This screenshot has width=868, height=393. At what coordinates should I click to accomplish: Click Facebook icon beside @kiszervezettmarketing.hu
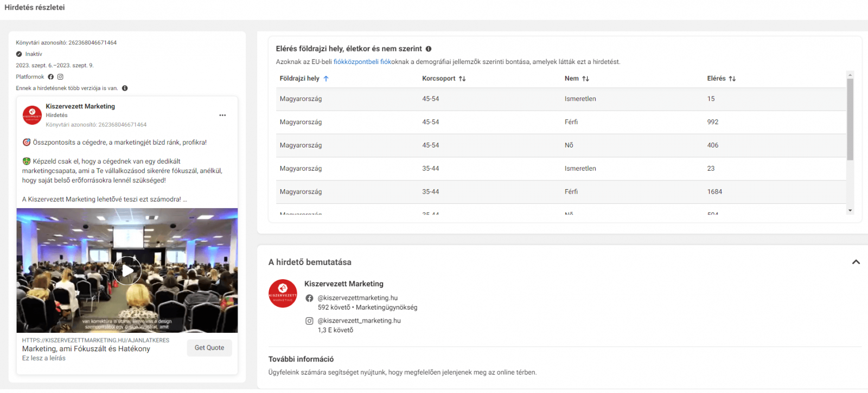pyautogui.click(x=309, y=298)
